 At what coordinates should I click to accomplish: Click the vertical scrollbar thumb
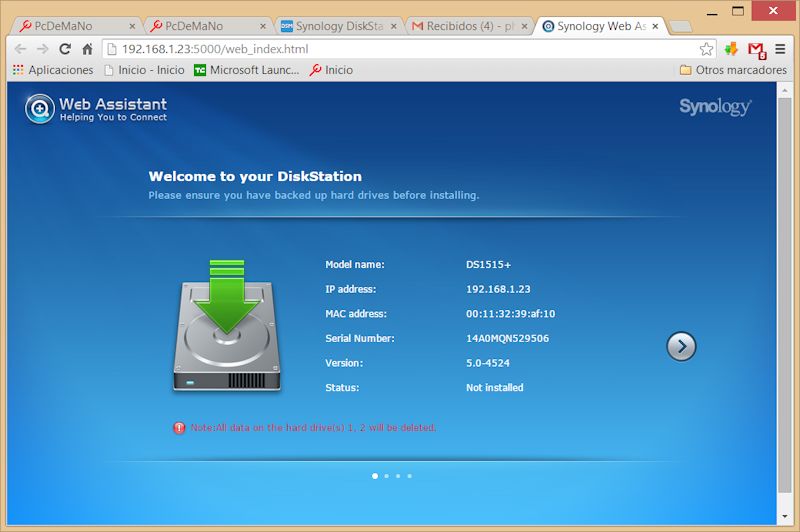coord(785,295)
